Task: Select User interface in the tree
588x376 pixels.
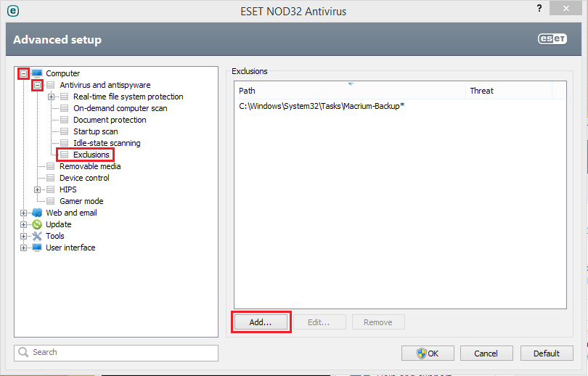Action: [70, 248]
